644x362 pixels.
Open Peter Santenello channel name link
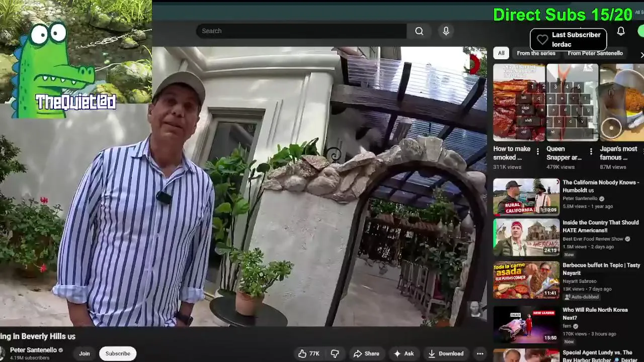pos(33,350)
